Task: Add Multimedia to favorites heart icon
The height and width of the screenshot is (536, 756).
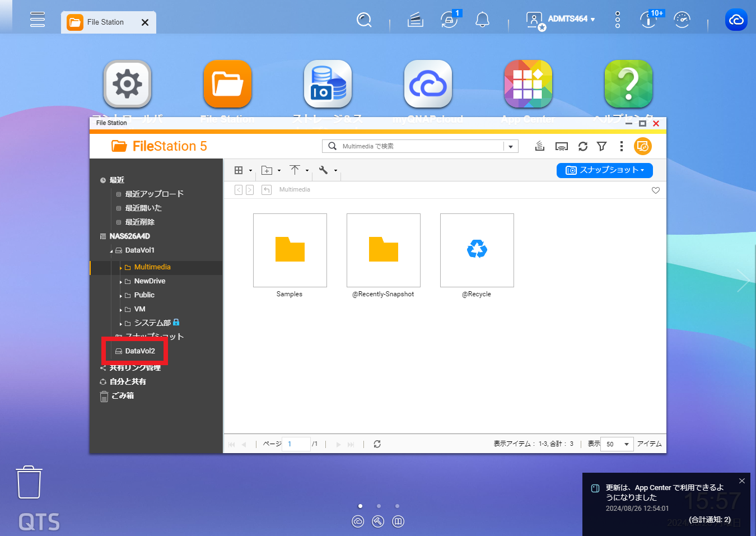Action: pyautogui.click(x=656, y=190)
